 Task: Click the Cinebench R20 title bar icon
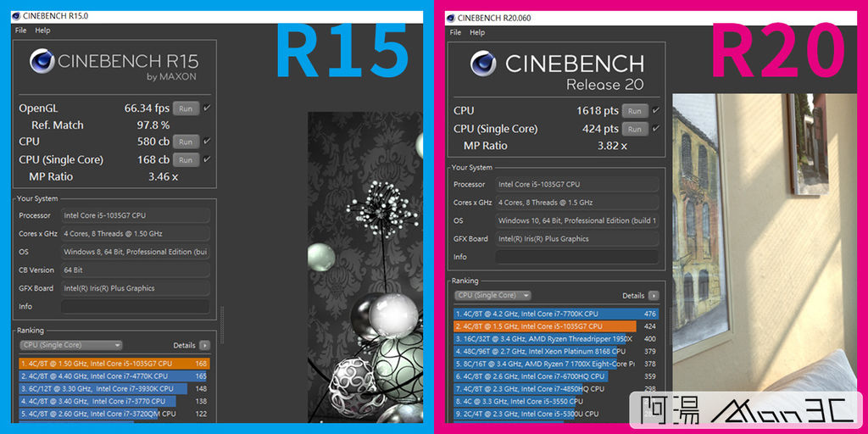click(x=450, y=18)
